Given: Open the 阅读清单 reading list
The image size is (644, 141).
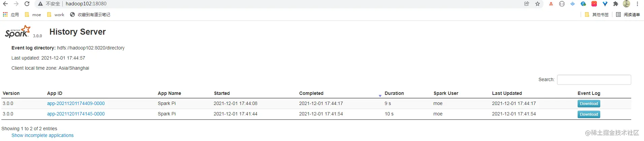Looking at the screenshot, I should 628,14.
